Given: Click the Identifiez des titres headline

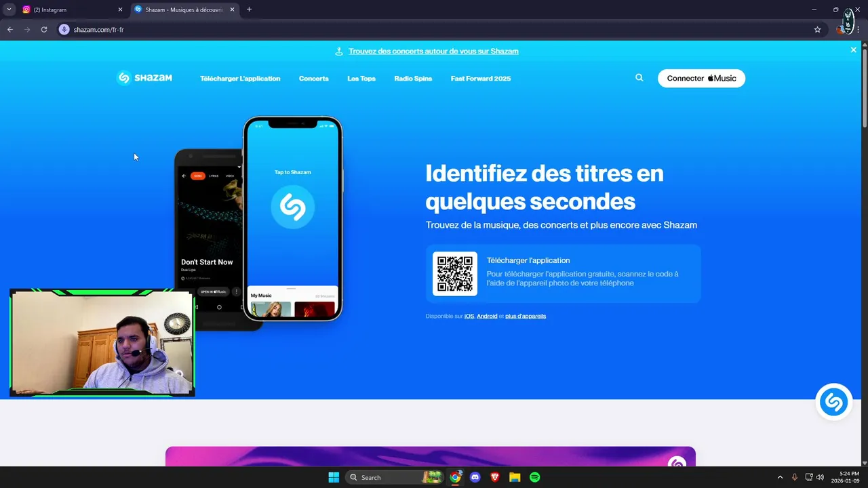Looking at the screenshot, I should click(x=545, y=187).
